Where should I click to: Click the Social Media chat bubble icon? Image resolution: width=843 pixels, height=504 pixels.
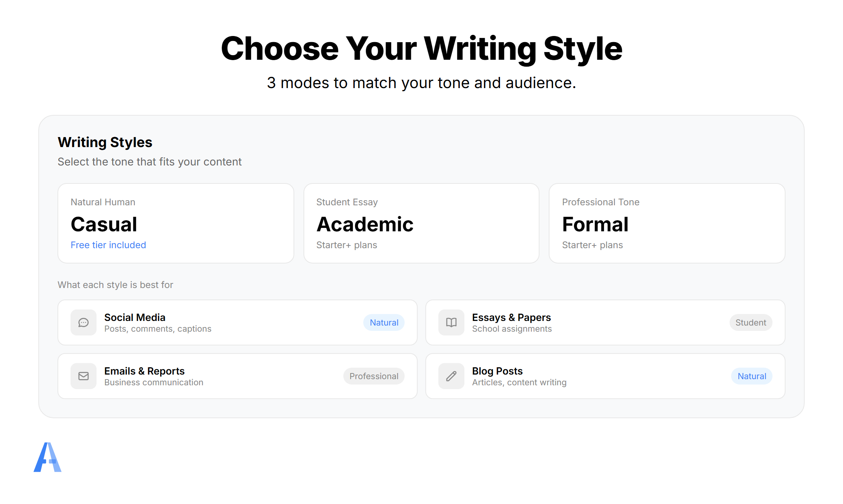pos(84,322)
